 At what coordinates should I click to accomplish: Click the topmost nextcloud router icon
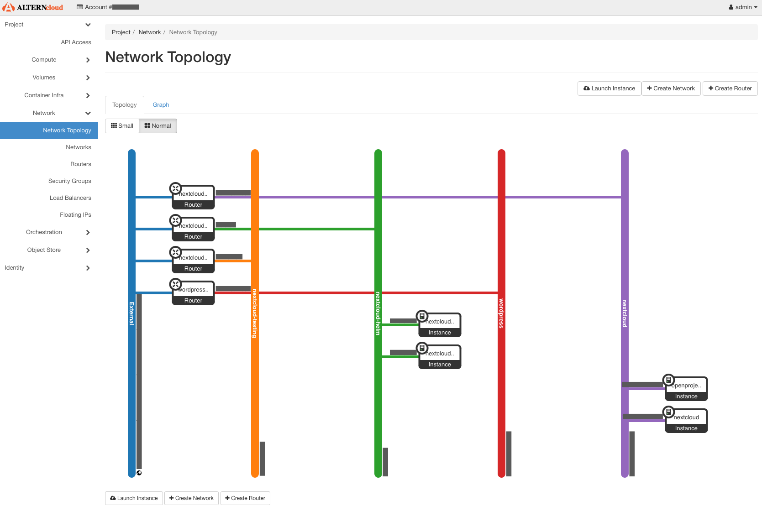[x=176, y=188]
